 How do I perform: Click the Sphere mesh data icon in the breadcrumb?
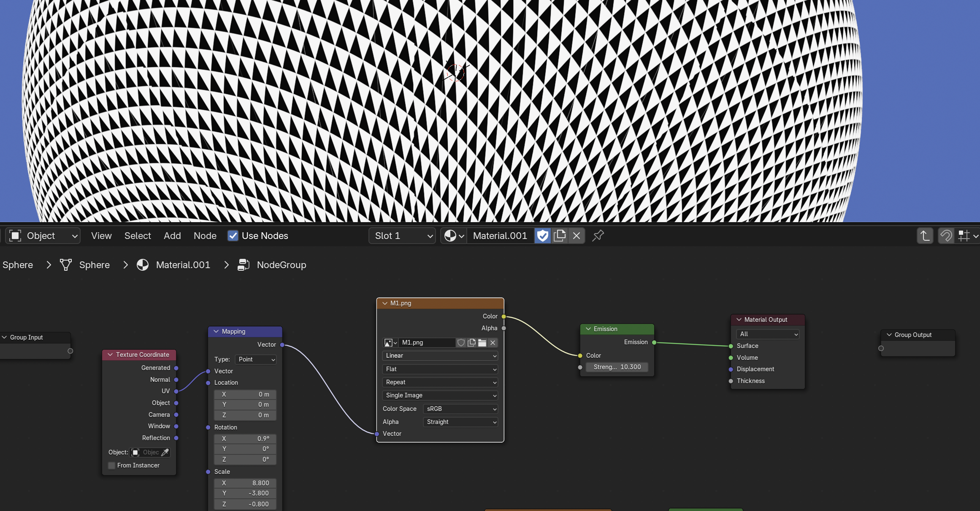[x=66, y=265]
